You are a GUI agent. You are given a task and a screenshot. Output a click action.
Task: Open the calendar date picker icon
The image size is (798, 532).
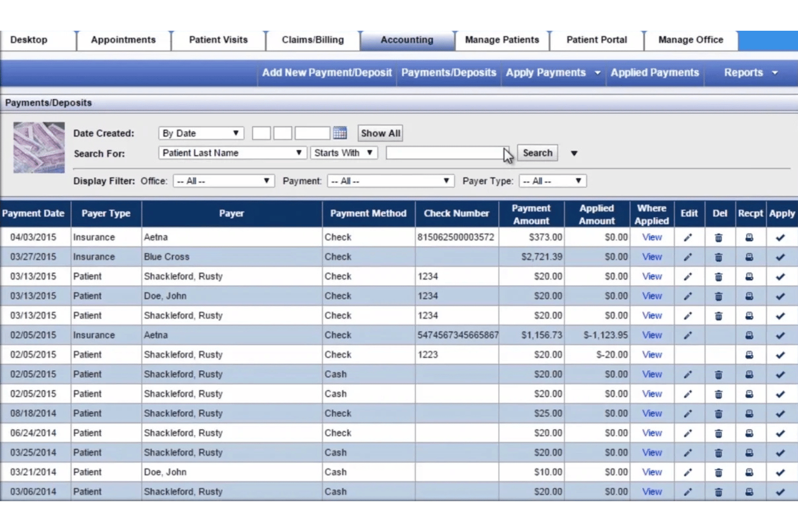pyautogui.click(x=340, y=133)
